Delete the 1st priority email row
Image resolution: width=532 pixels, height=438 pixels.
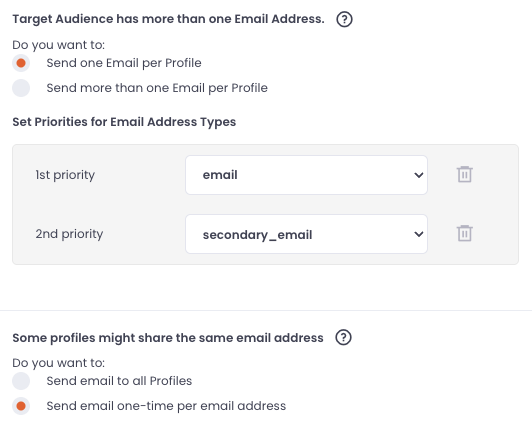464,174
